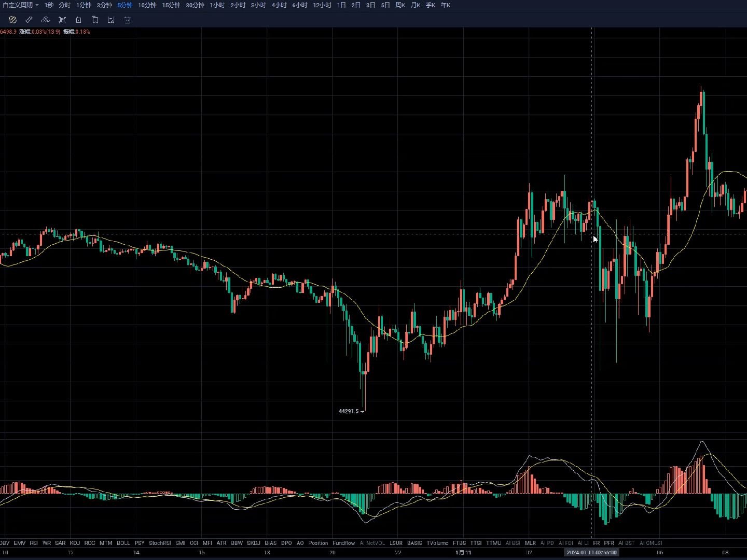The image size is (747, 560).
Task: Switch chart to 1小时 period
Action: coord(217,5)
